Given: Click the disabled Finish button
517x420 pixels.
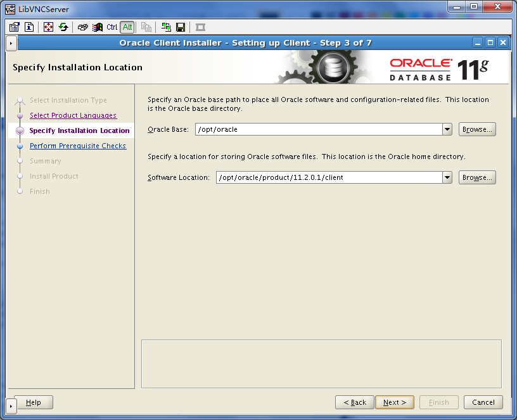Looking at the screenshot, I should click(439, 402).
